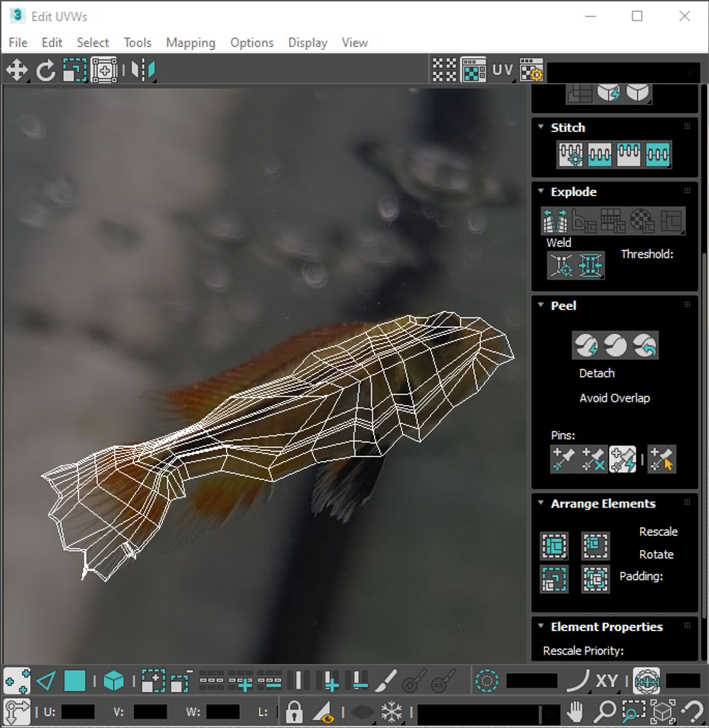The width and height of the screenshot is (709, 728).
Task: Select the Target Weld icon
Action: point(562,266)
